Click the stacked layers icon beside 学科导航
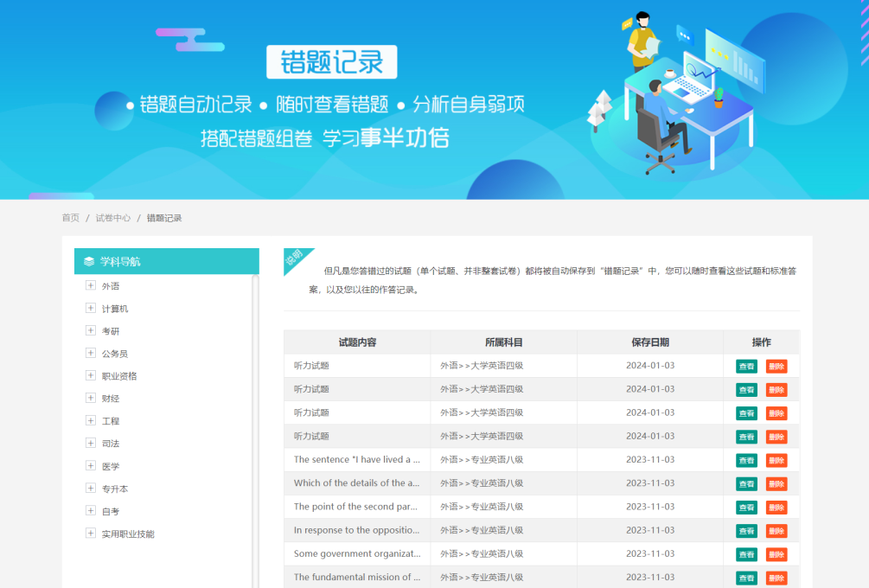The width and height of the screenshot is (869, 588). coord(89,261)
